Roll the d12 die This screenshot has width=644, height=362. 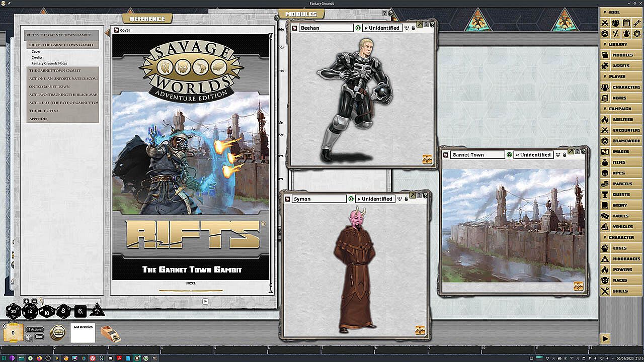coord(30,311)
